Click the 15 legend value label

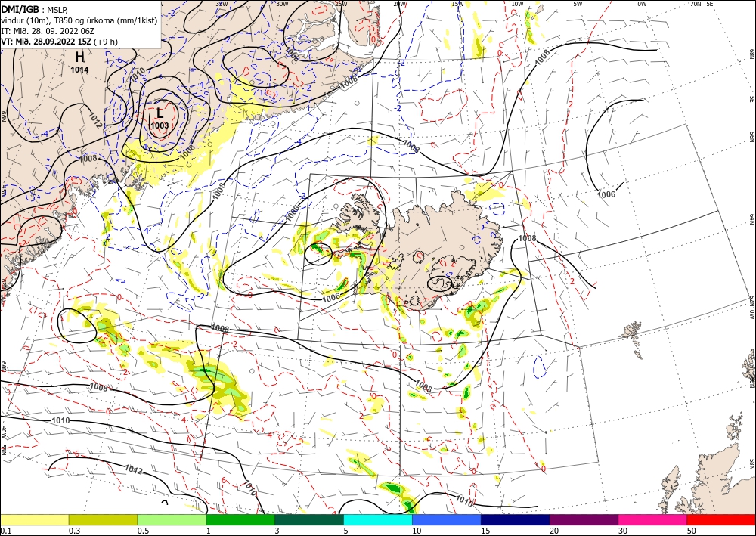(x=485, y=531)
